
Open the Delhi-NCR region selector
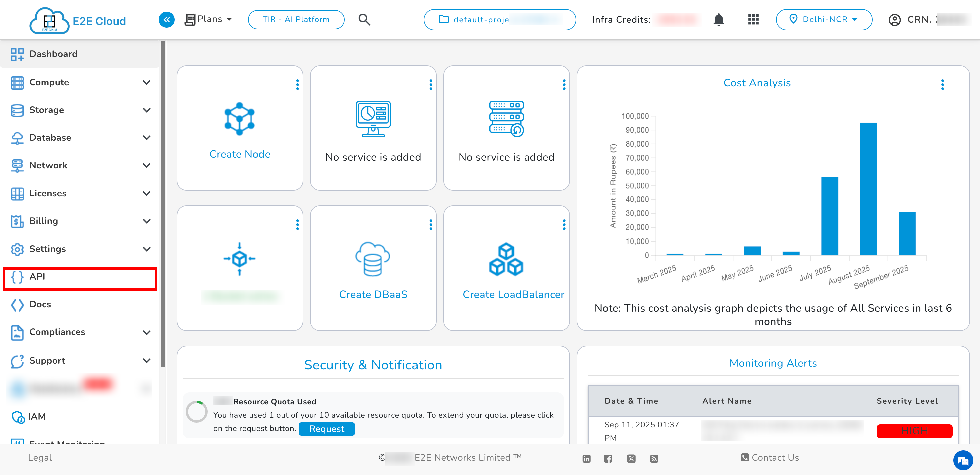coord(824,19)
